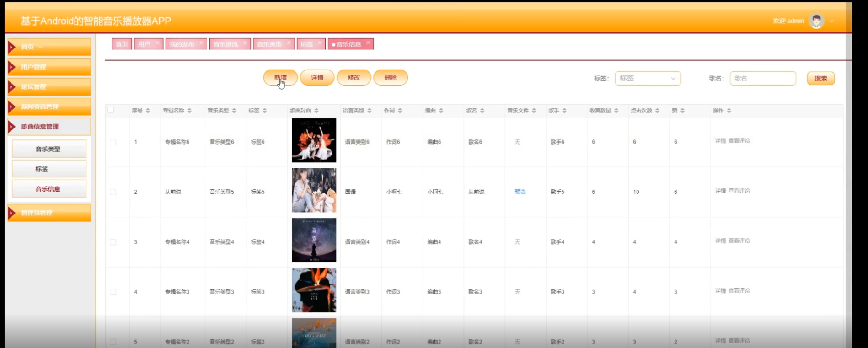
Task: Open the 从前说 song cover thumbnail
Action: pyautogui.click(x=314, y=190)
